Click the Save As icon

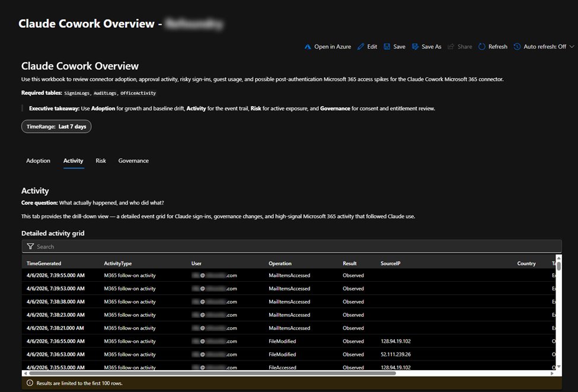(415, 47)
